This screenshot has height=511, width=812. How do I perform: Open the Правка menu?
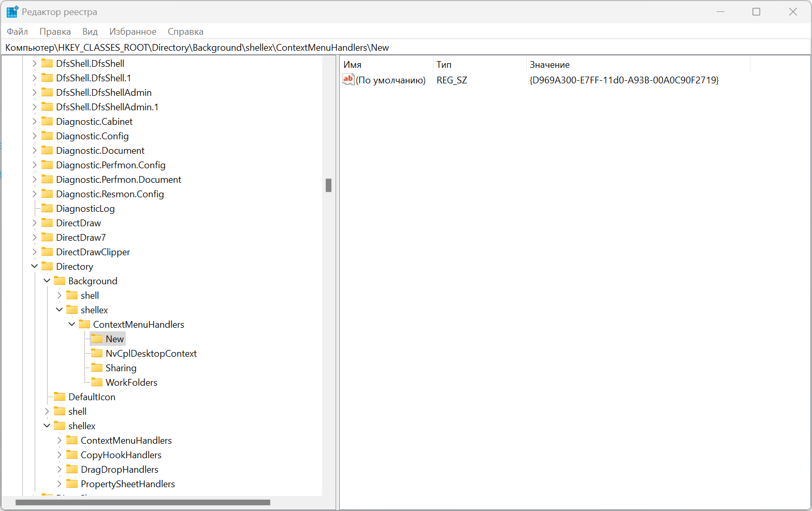(55, 32)
